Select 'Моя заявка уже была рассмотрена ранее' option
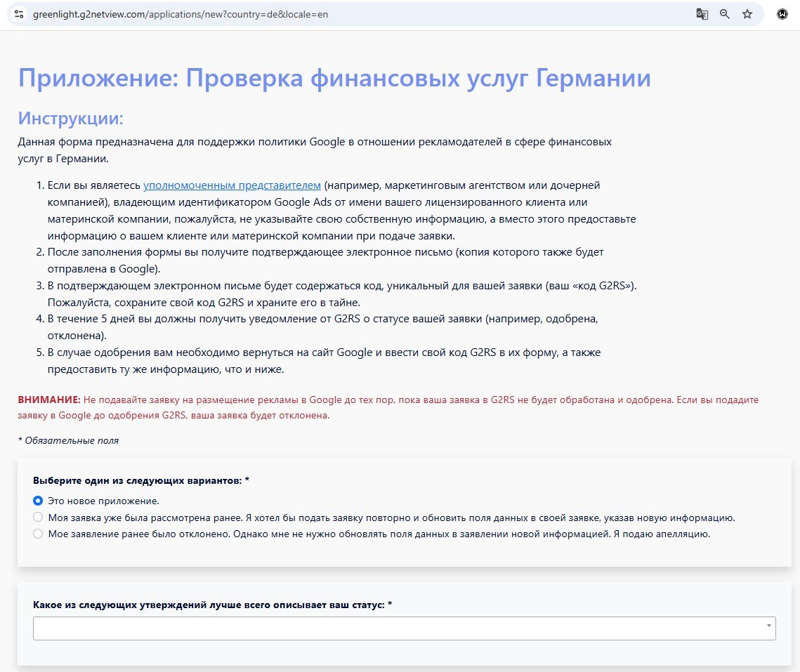800x672 pixels. [x=38, y=518]
